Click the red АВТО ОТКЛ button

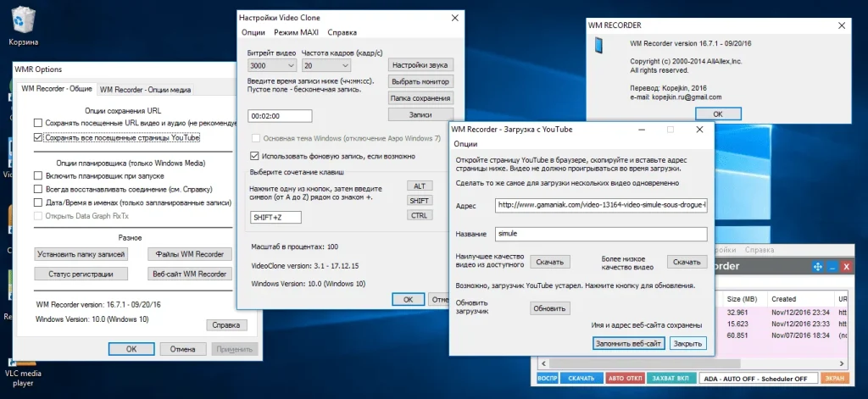625,379
